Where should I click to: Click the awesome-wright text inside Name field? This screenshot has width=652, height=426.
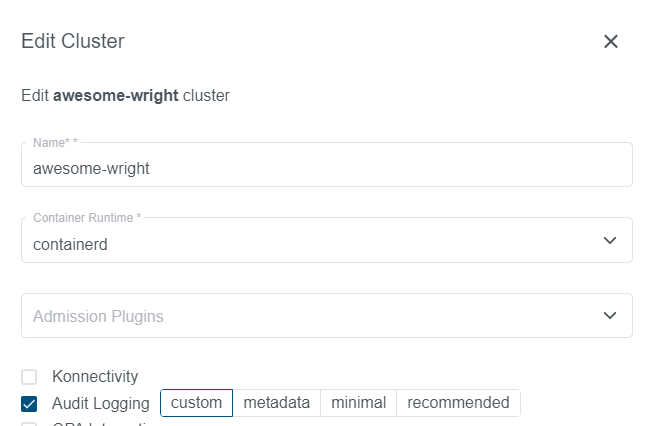(91, 168)
